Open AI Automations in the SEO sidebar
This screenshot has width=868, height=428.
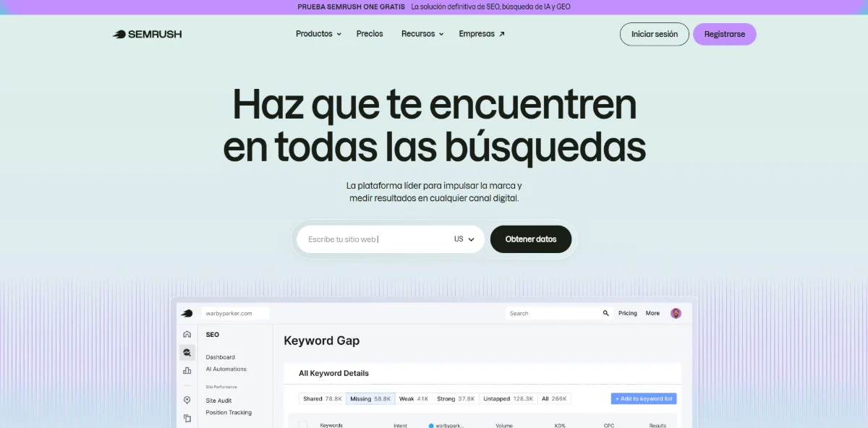tap(226, 369)
